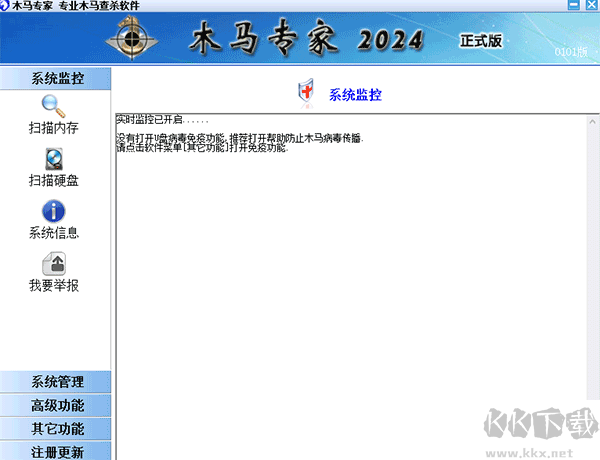Click the app icon in title bar
This screenshot has width=600, height=460.
click(x=4, y=5)
